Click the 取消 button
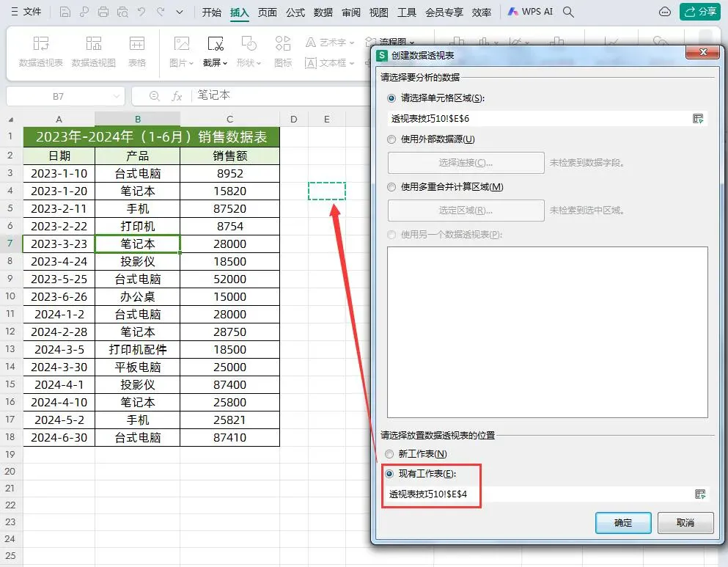Screen dimensions: 728x567 (685, 523)
